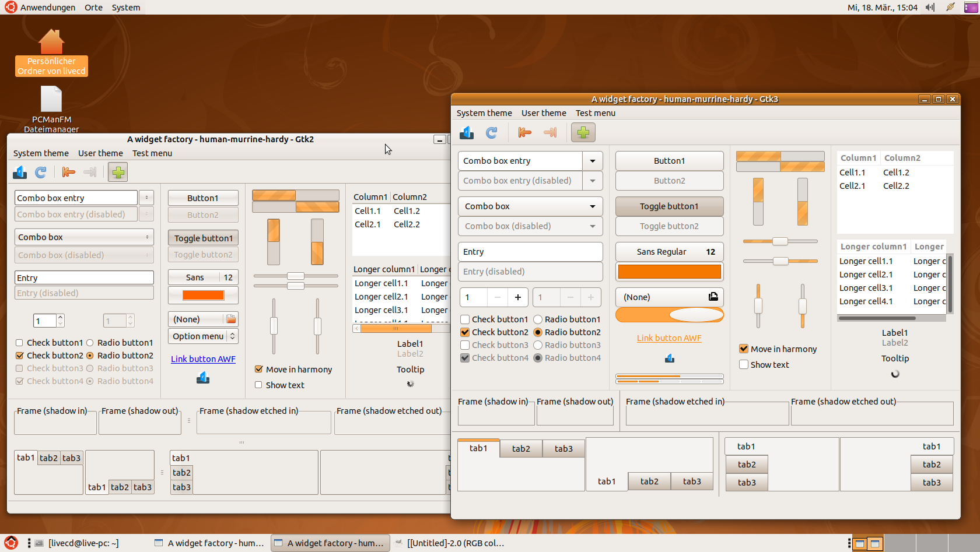The width and height of the screenshot is (980, 552).
Task: Open the Combo box dropdown in Gtk3
Action: (x=530, y=206)
